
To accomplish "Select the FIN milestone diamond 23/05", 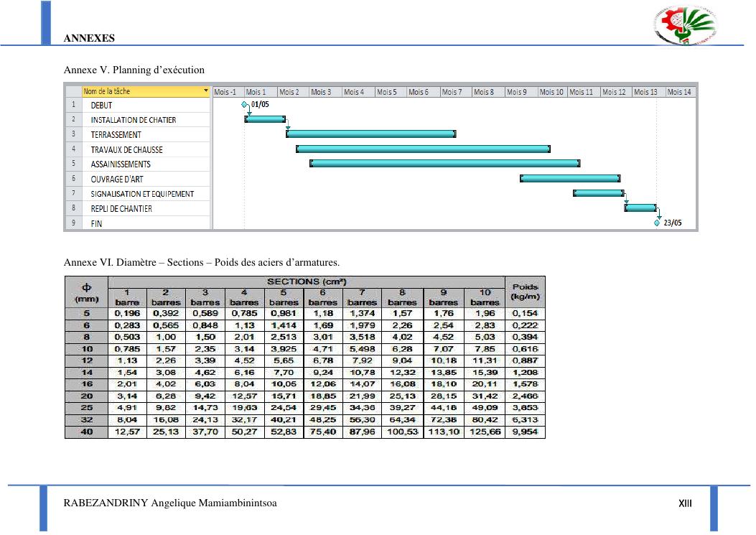I will (657, 223).
